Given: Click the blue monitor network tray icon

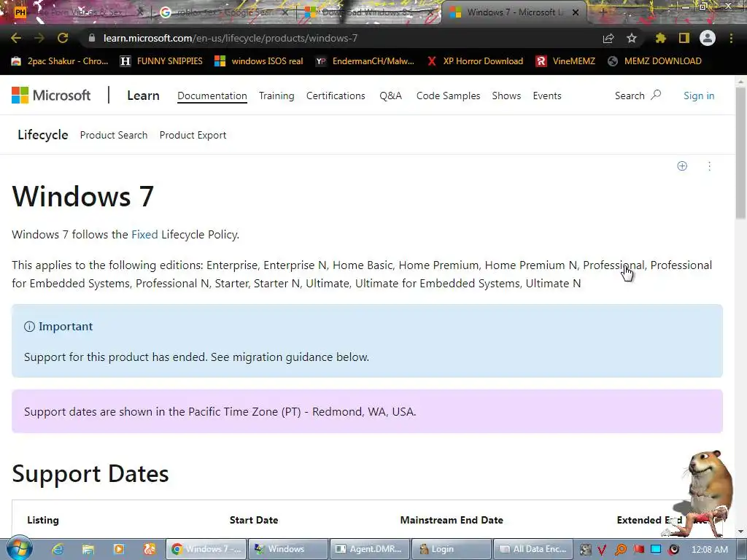Looking at the screenshot, I should 656,550.
